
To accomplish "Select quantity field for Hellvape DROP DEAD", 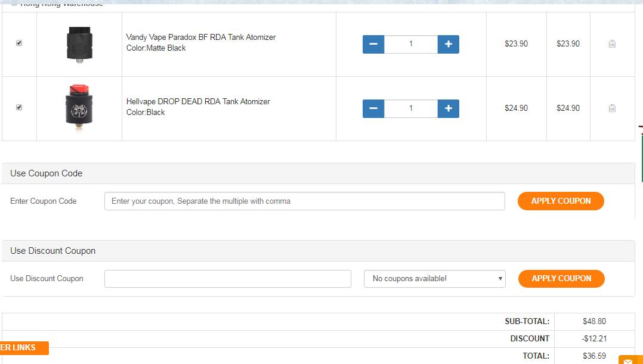I will pyautogui.click(x=411, y=108).
